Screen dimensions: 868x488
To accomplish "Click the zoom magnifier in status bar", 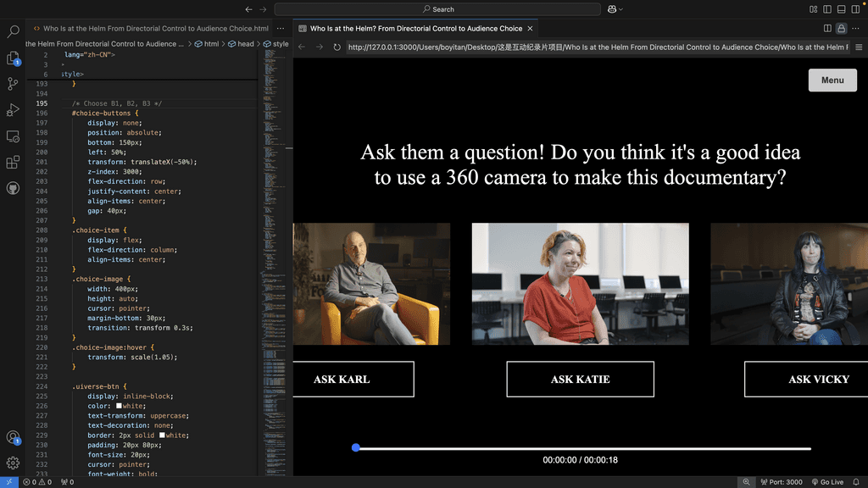I will [746, 482].
